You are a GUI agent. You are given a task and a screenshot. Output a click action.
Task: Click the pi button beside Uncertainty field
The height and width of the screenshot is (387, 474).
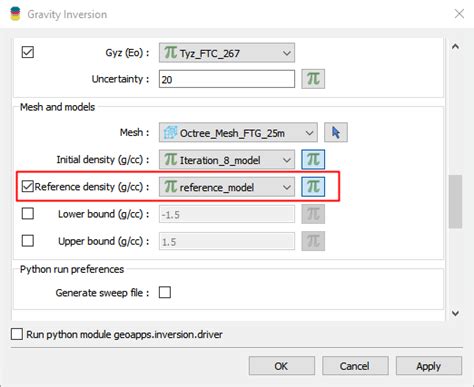[x=313, y=79]
